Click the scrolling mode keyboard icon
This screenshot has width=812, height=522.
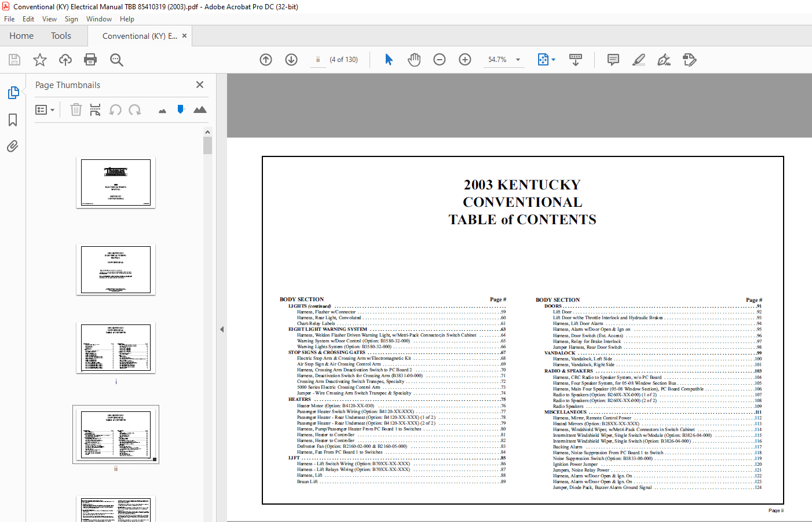[x=576, y=60]
